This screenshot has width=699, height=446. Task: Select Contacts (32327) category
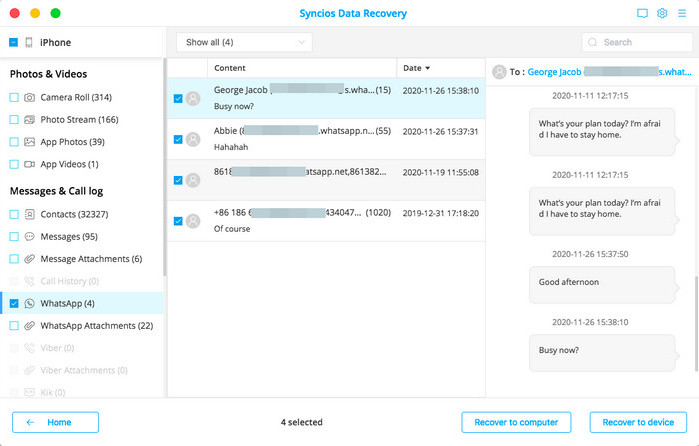[x=82, y=214]
